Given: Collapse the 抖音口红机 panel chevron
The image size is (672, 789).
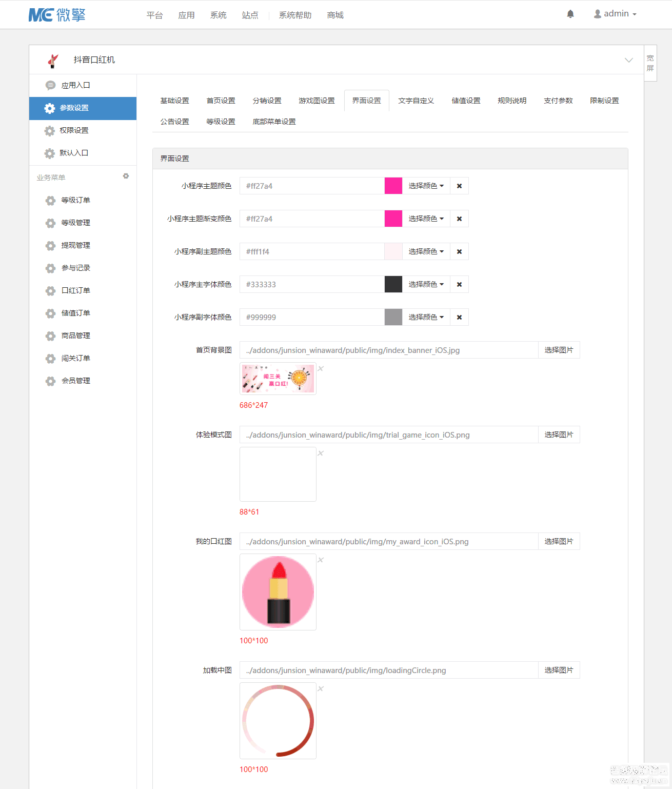Looking at the screenshot, I should [628, 60].
